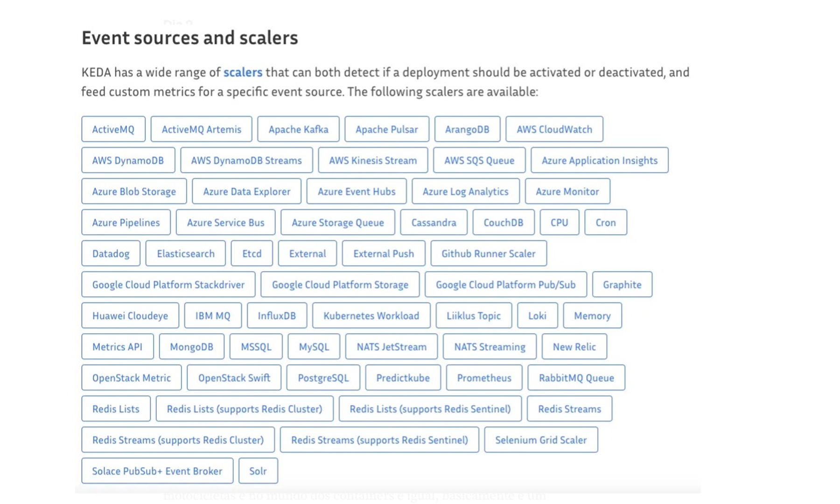
Task: Click the Azure Event Hubs scaler
Action: click(356, 191)
